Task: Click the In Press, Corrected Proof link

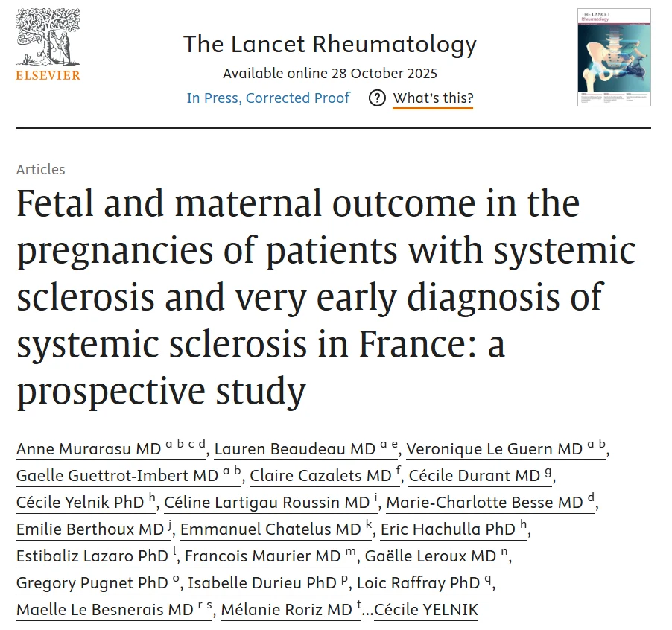Action: pyautogui.click(x=268, y=98)
